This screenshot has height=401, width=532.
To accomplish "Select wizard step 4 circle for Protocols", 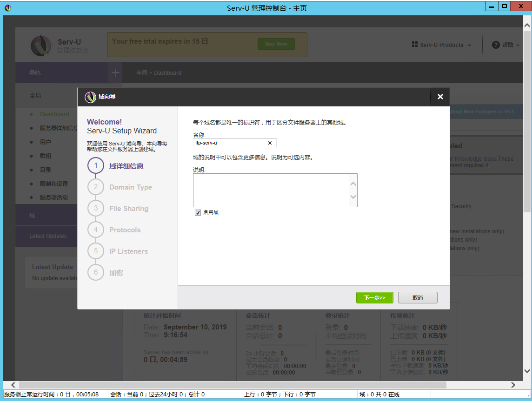I will [x=96, y=230].
